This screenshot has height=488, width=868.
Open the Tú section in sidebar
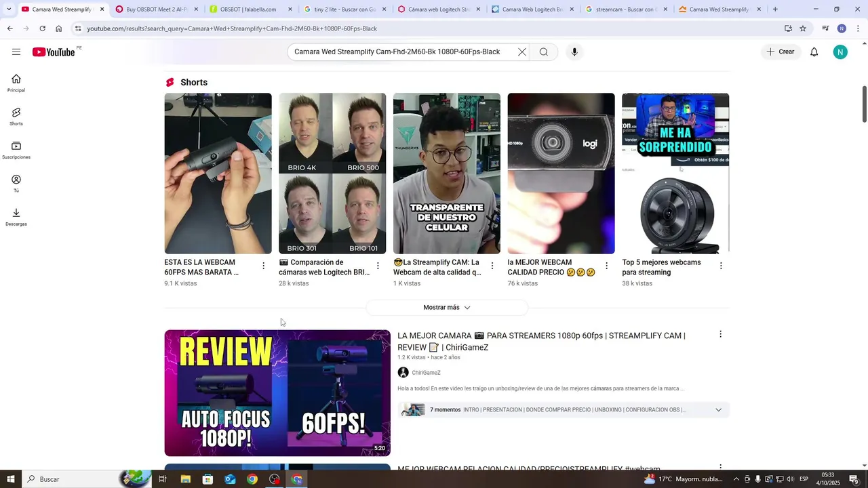pos(16,184)
